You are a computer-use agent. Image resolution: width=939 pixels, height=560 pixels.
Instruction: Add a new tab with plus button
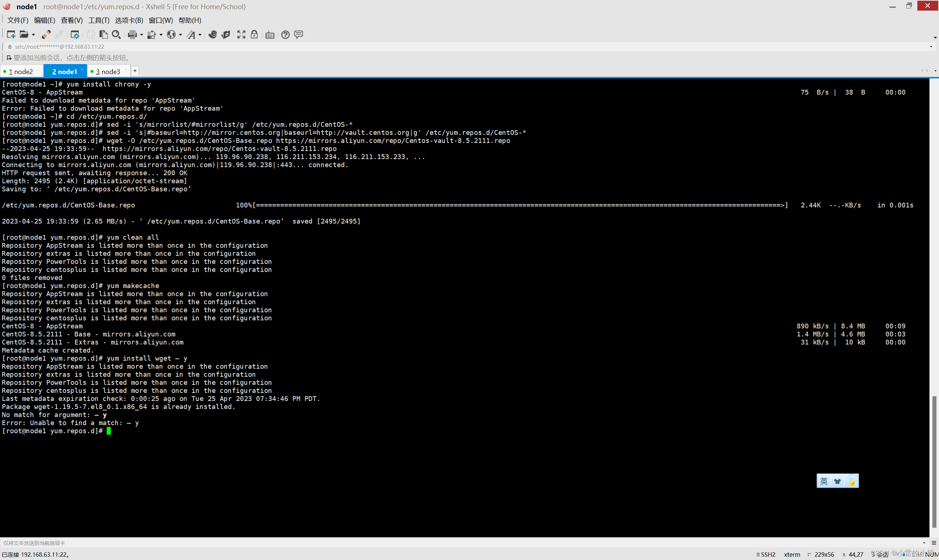pyautogui.click(x=135, y=71)
